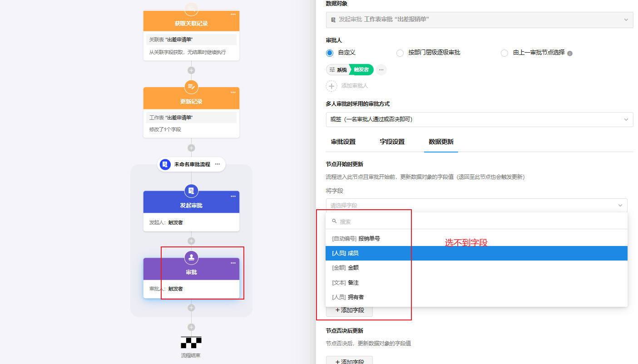The width and height of the screenshot is (638, 364).
Task: Click the 从关联字段获取，无结果时继续执行 description
Action: [188, 52]
